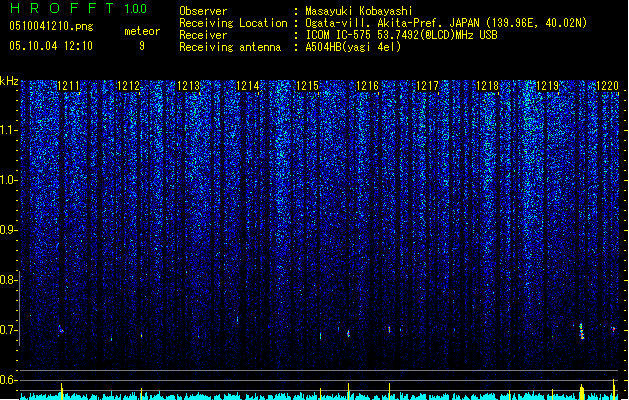Click the 0.7 kHz axis label
Screen dimensions: 629x400
(8, 330)
